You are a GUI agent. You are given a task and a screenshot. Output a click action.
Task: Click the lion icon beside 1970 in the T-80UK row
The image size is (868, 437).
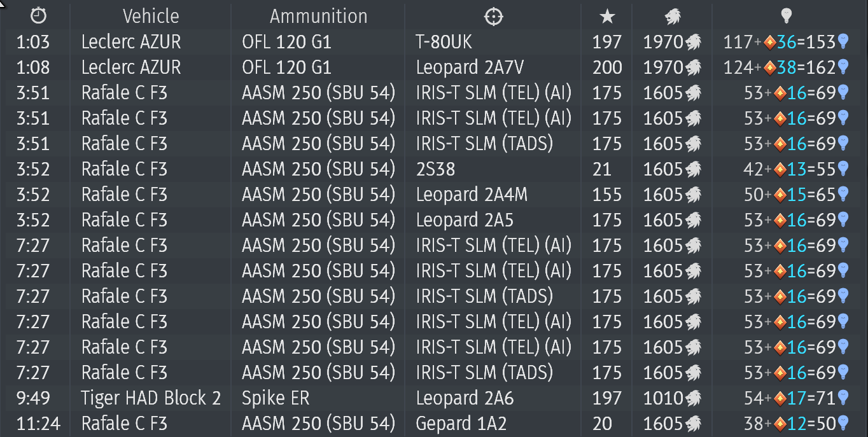(693, 42)
